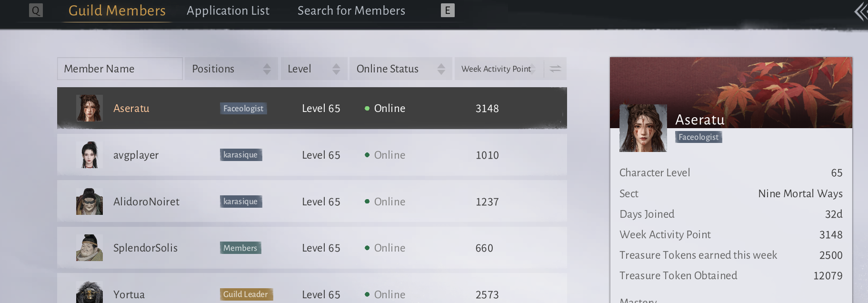868x303 pixels.
Task: Click Sect value Nine Mortal Ways
Action: click(x=800, y=193)
